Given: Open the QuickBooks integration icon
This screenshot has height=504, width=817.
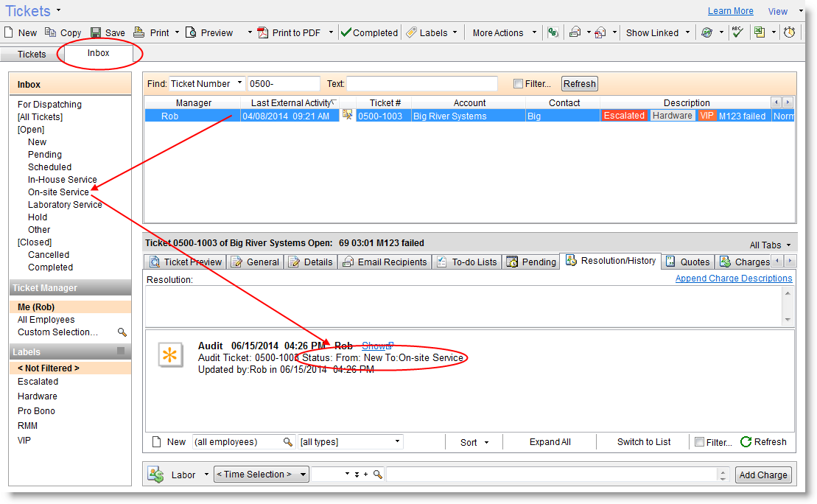Looking at the screenshot, I should (x=553, y=32).
